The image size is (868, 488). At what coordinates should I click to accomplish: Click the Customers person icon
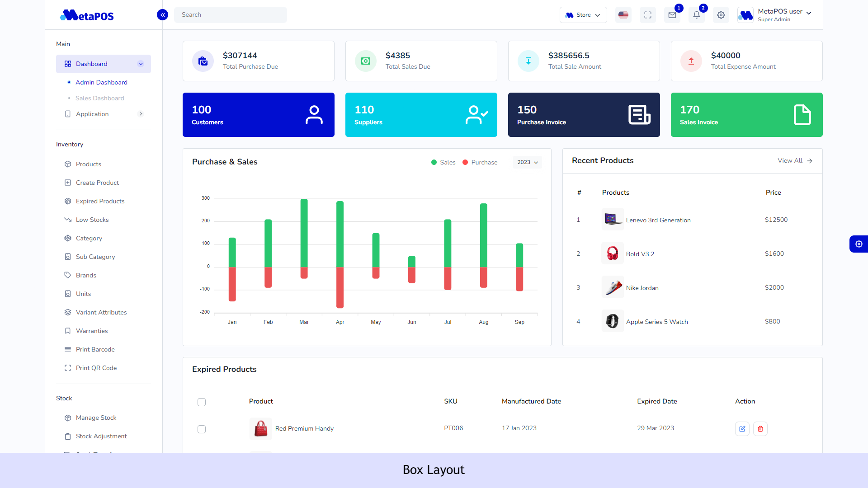pos(314,115)
